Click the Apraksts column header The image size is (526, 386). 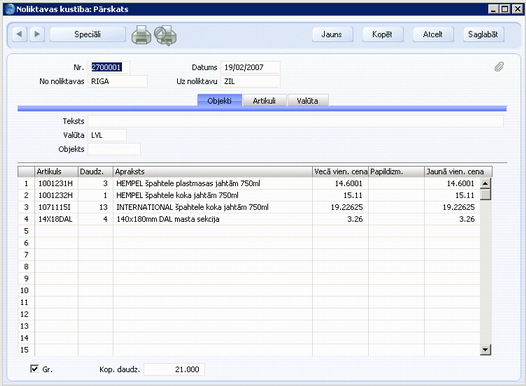[213, 172]
